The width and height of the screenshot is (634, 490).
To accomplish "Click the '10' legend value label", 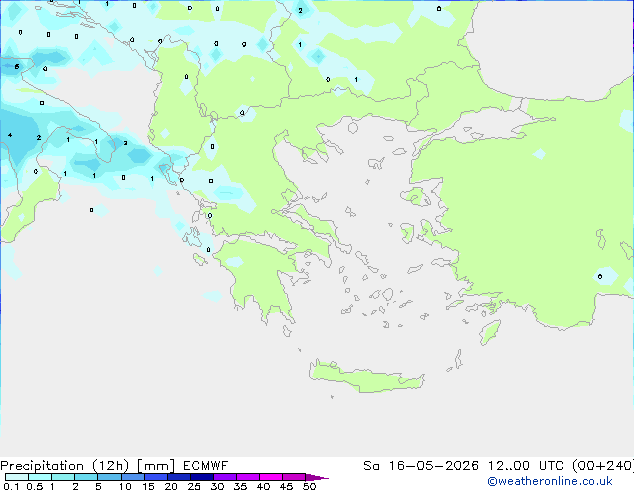I will [x=125, y=486].
